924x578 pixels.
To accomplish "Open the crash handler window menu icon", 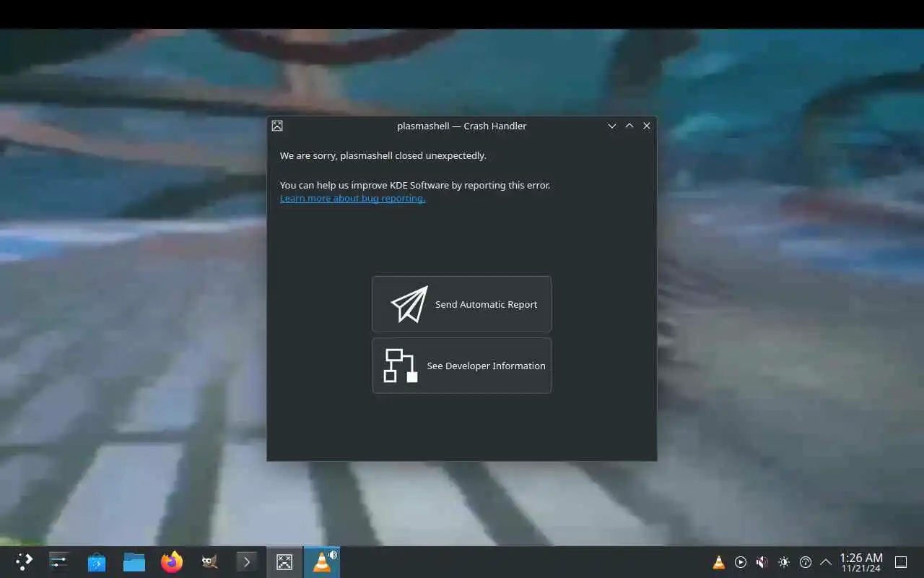I will 277,126.
